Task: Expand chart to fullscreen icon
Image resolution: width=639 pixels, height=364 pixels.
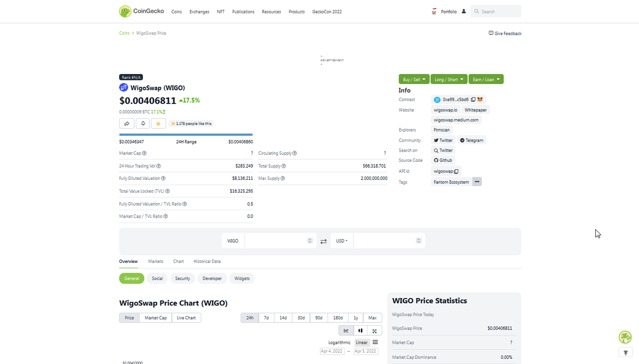Action: pos(375,330)
